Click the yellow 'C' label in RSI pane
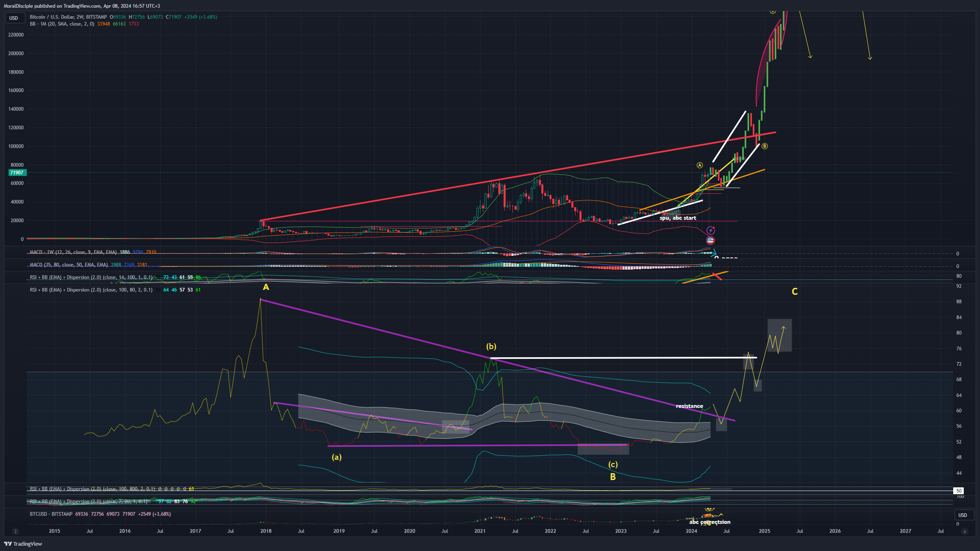This screenshot has height=551, width=980. (x=795, y=292)
